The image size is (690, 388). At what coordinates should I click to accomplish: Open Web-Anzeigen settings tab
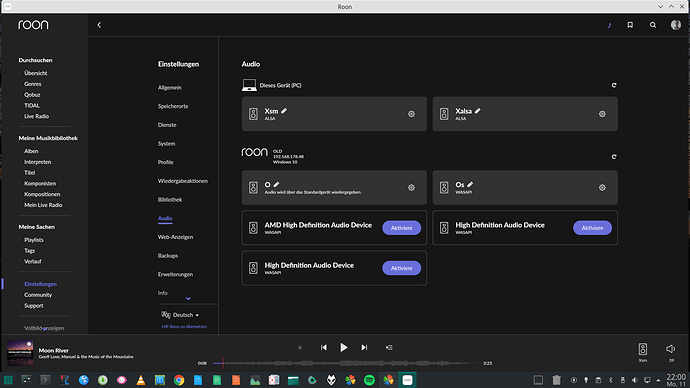point(175,237)
